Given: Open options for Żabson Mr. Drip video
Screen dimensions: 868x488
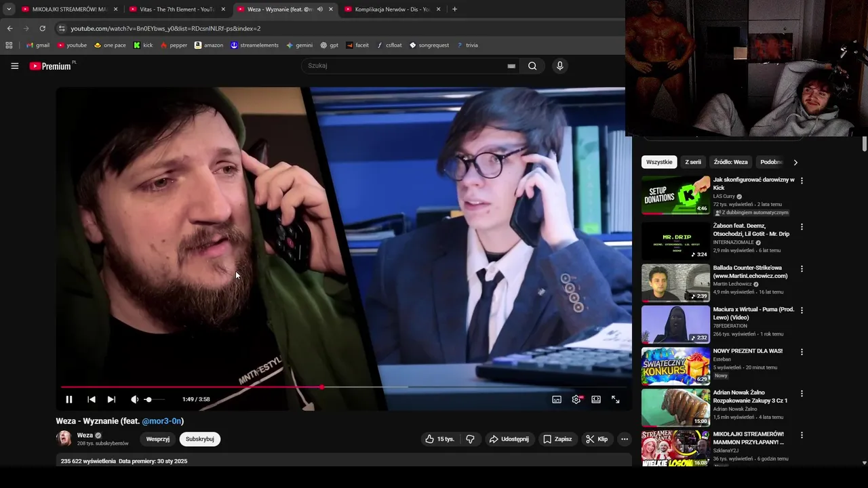Looking at the screenshot, I should [802, 227].
